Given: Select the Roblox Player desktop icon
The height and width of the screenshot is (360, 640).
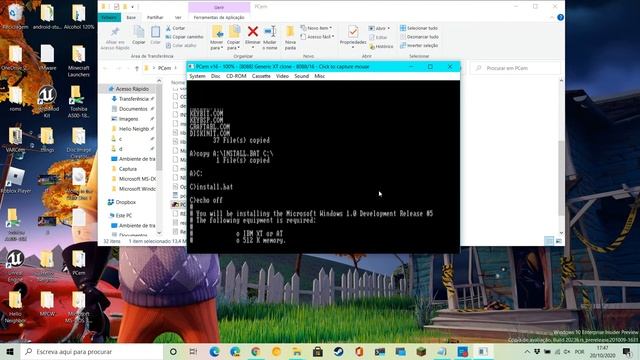Looking at the screenshot, I should click(16, 180).
